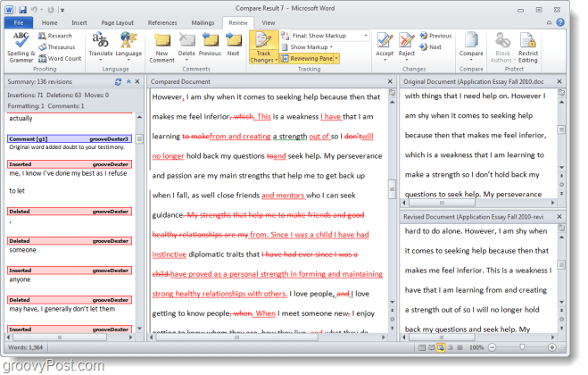Close the Original Document pane
This screenshot has width=588, height=375.
click(x=559, y=81)
